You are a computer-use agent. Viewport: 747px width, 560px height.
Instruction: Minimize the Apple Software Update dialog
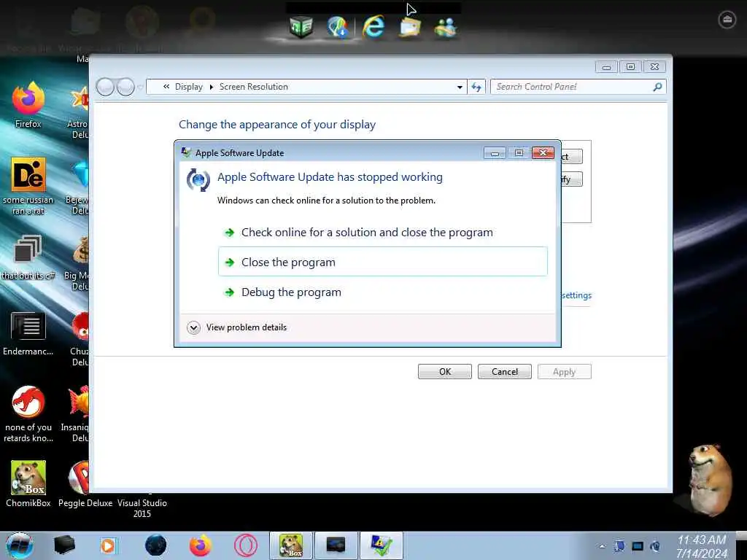click(495, 153)
